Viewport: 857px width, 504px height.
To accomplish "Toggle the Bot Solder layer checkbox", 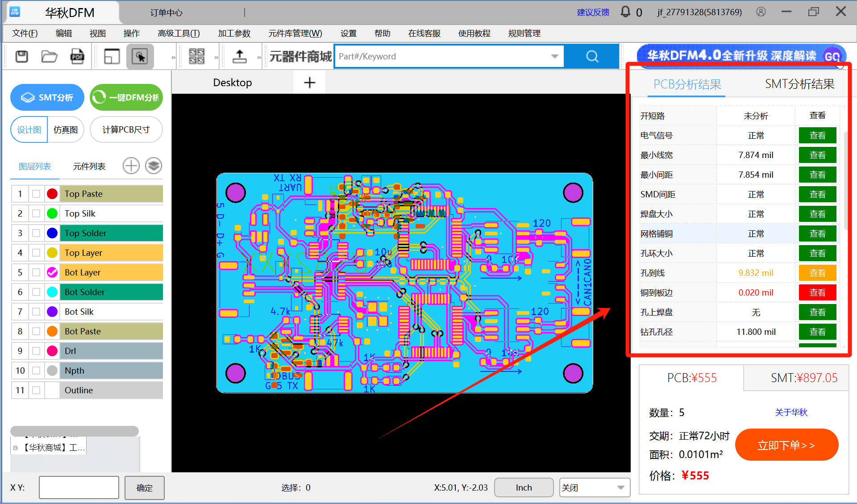I will pos(36,292).
